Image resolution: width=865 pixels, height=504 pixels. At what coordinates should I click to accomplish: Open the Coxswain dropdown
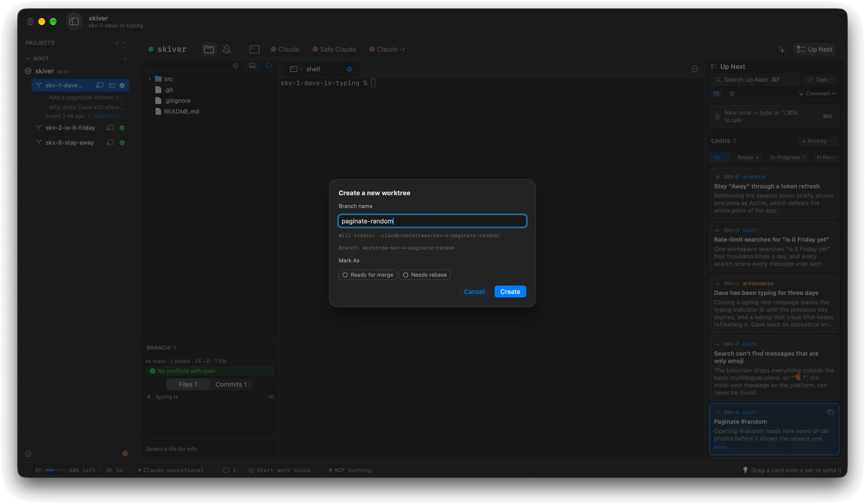[817, 93]
